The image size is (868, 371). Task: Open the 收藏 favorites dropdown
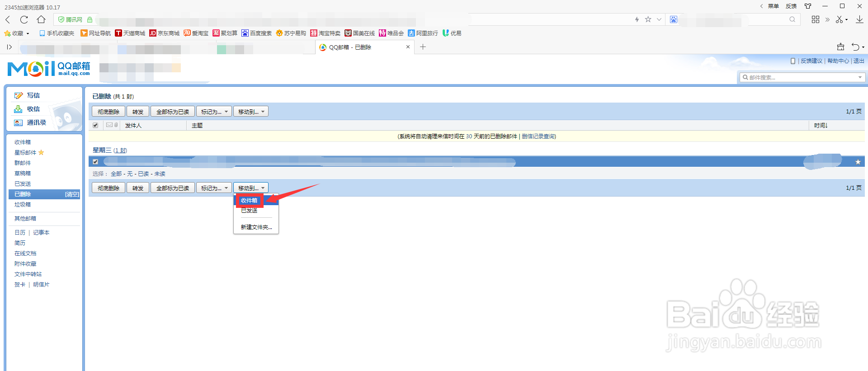pos(17,33)
